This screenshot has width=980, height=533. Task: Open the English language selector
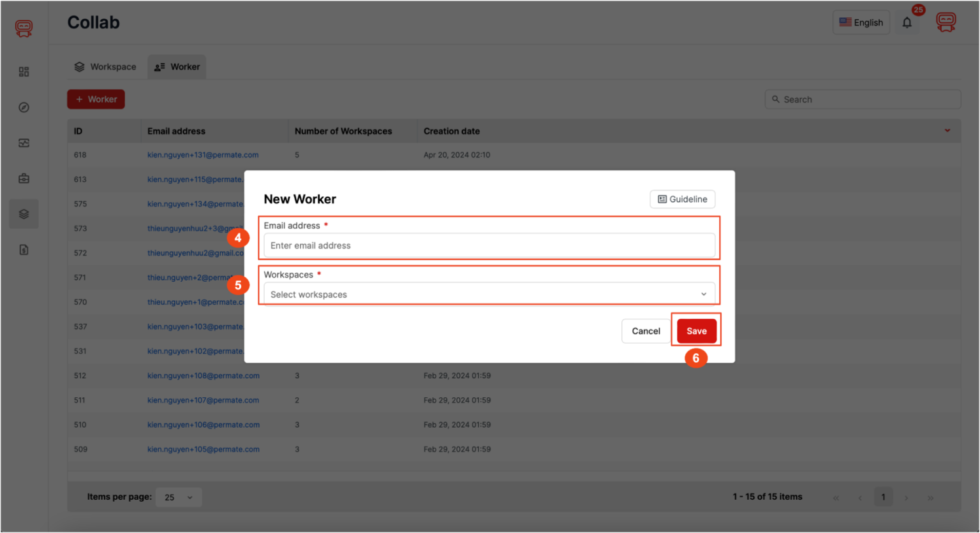pos(861,22)
